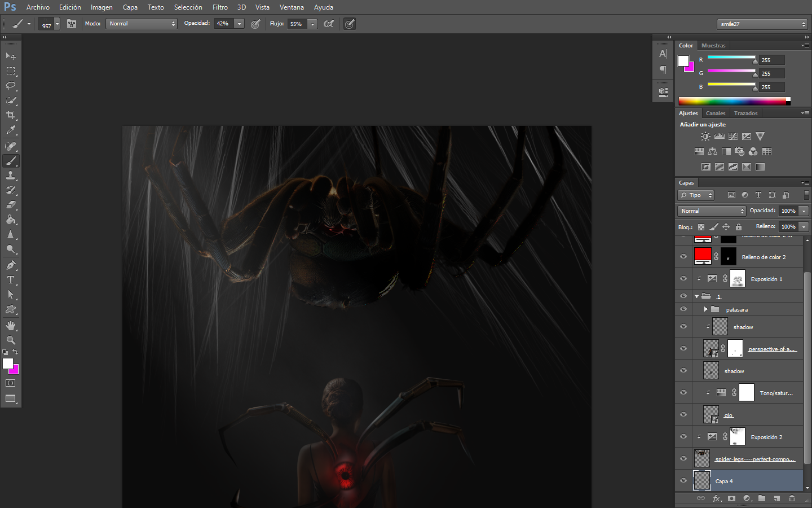Select the Paint Bucket tool
Image resolution: width=812 pixels, height=508 pixels.
[x=11, y=220]
